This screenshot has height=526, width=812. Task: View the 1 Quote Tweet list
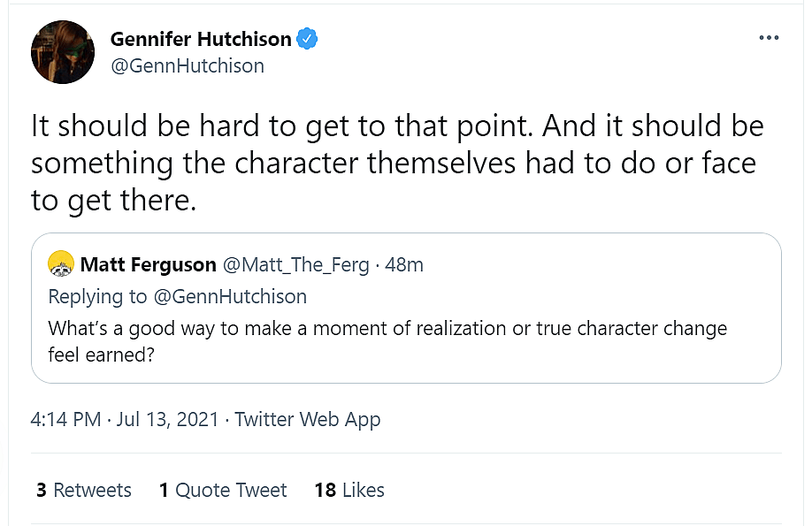point(223,490)
